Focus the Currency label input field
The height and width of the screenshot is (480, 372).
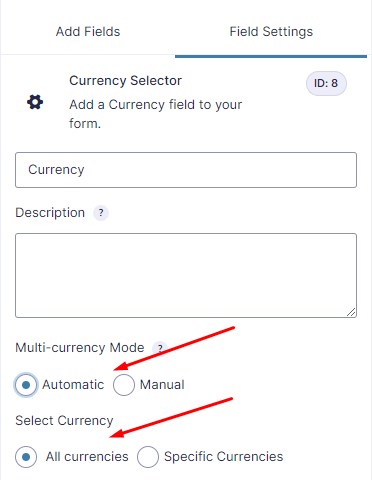(186, 170)
